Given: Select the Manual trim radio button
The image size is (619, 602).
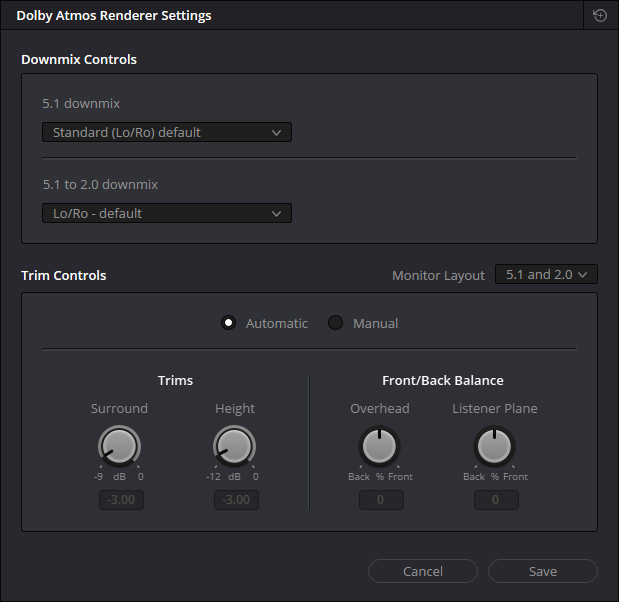Looking at the screenshot, I should [336, 323].
